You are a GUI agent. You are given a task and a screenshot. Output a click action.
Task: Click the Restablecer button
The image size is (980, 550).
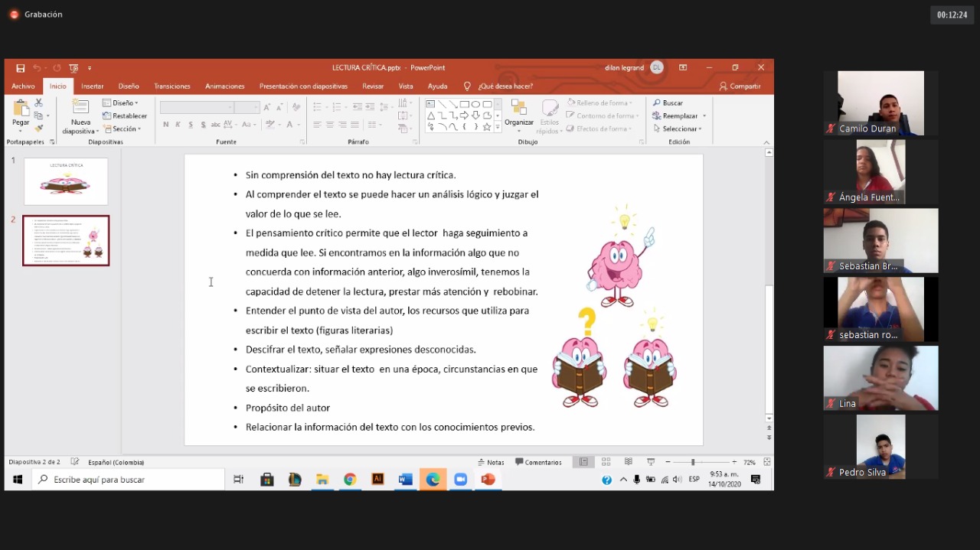point(124,116)
